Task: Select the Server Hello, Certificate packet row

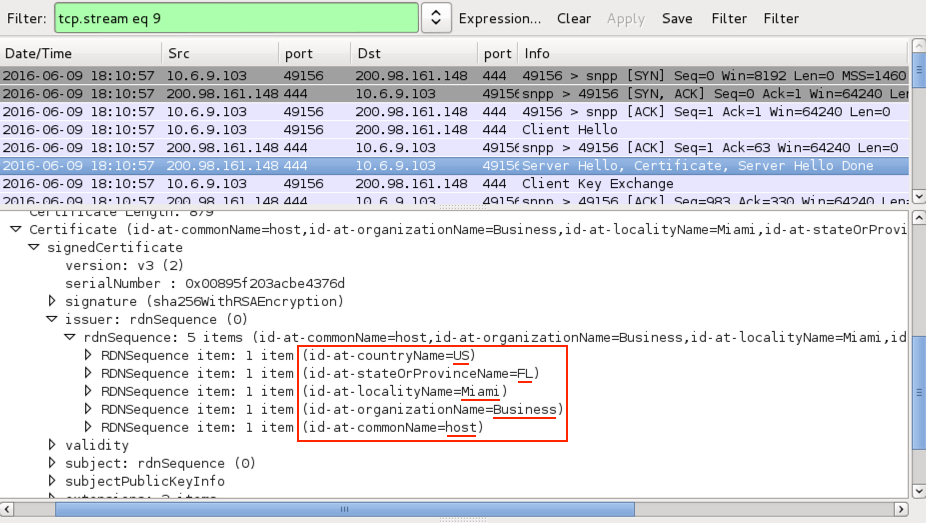Action: tap(697, 166)
